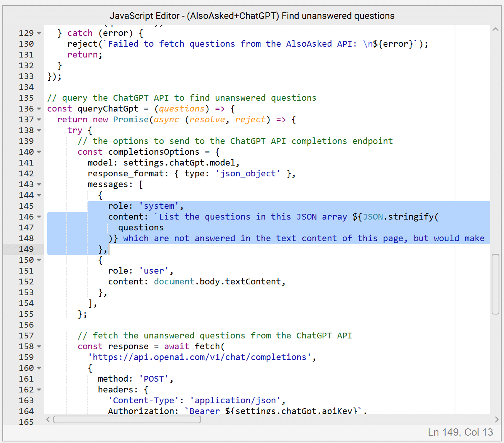Click the horizontal scrollbar left arrow

click(48, 419)
